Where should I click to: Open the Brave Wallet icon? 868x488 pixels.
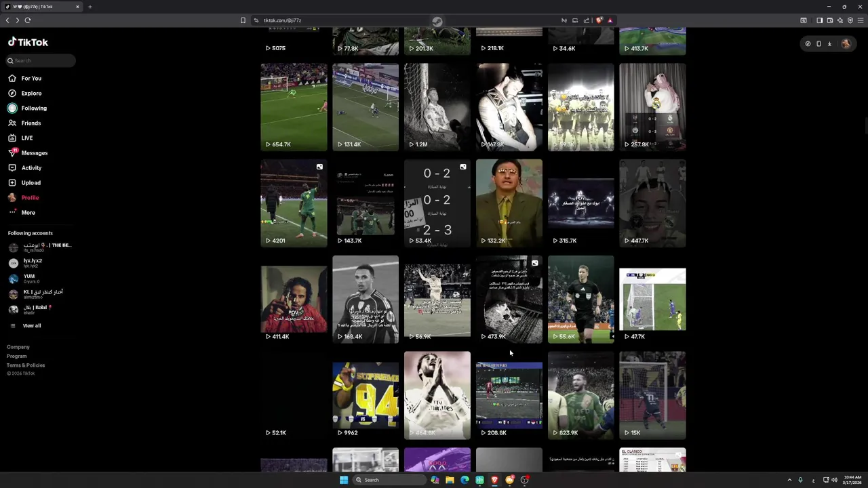pyautogui.click(x=829, y=20)
